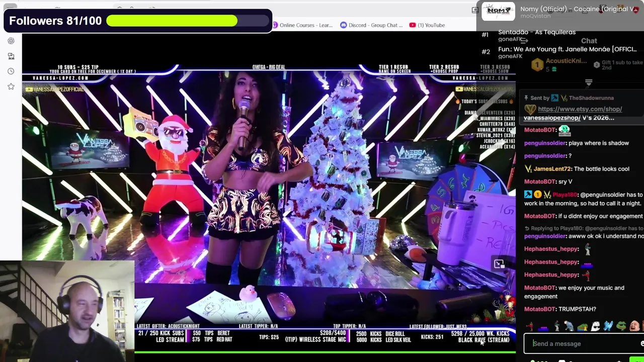Click the Nomy now-playing song thumbnail
This screenshot has width=644, height=362.
click(x=498, y=12)
